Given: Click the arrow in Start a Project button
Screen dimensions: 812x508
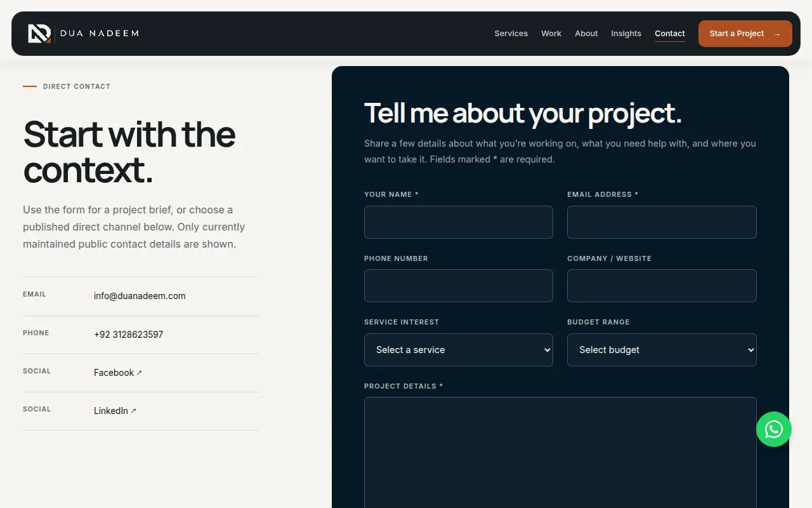Looking at the screenshot, I should (777, 34).
